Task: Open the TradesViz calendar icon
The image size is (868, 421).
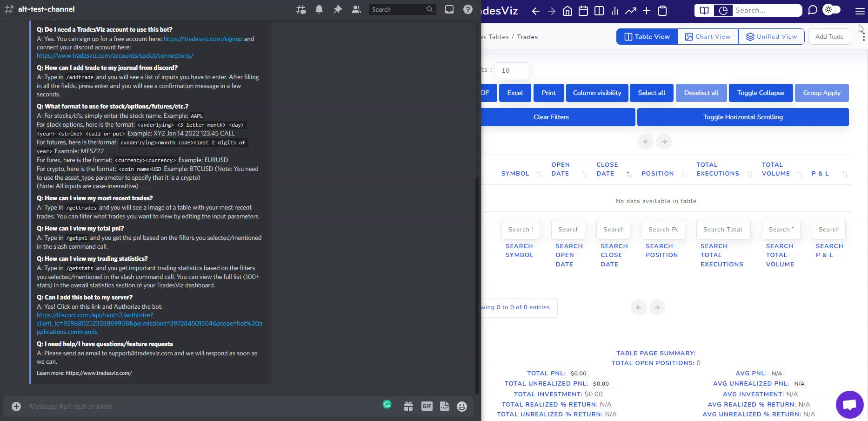Action: (583, 11)
